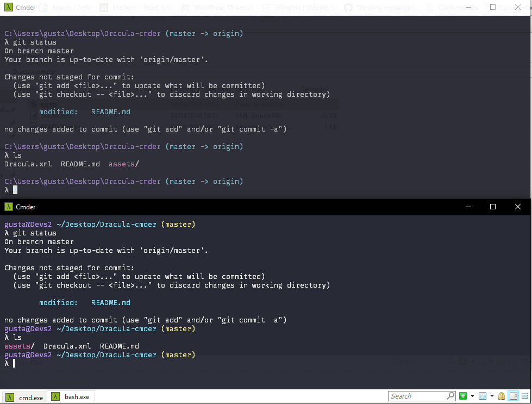
Task: Toggle the console preview pane button
Action: coord(512,395)
